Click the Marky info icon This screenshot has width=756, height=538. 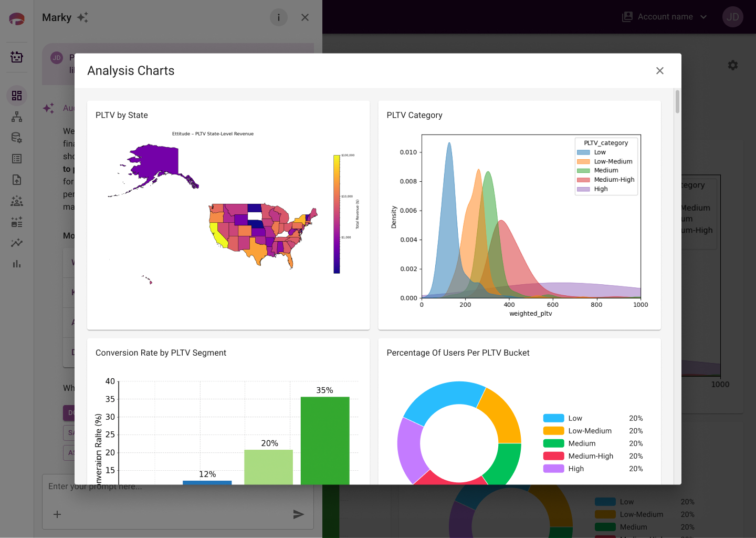click(279, 17)
